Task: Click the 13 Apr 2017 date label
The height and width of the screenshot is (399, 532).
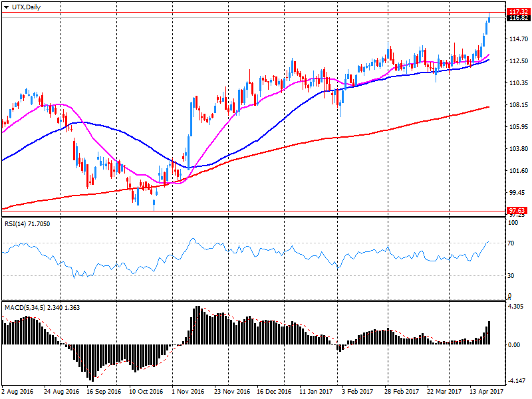Action: coord(487,392)
